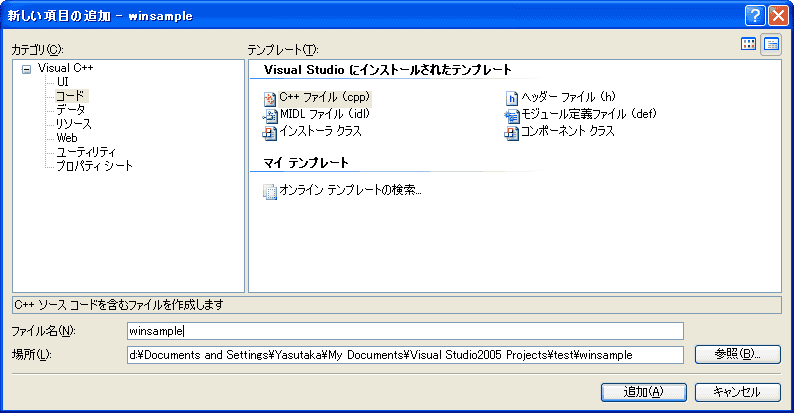Click the オンライン テンプレートの検索... text
Image resolution: width=794 pixels, height=413 pixels.
tap(350, 190)
